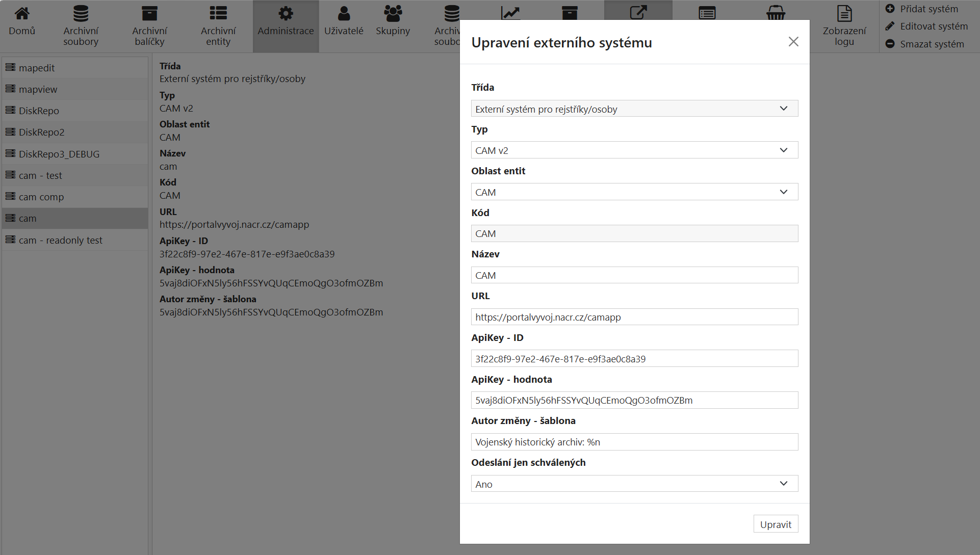This screenshot has height=555, width=980.
Task: Click external link icon in top toolbar
Action: (638, 12)
